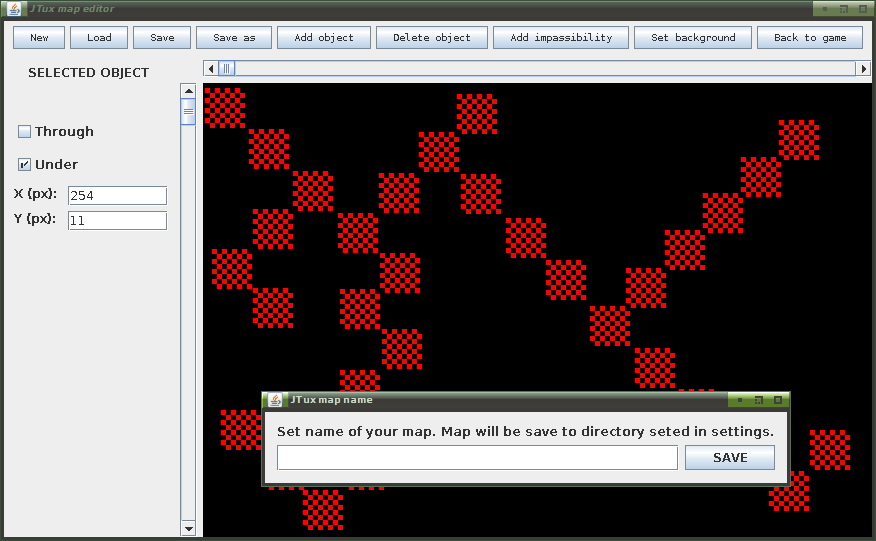Maximize the JTux map name dialog
876x541 pixels.
(777, 400)
